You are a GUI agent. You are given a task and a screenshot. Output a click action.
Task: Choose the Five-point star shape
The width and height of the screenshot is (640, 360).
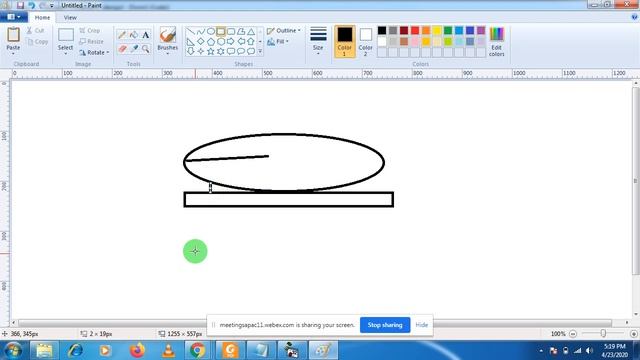click(x=211, y=51)
